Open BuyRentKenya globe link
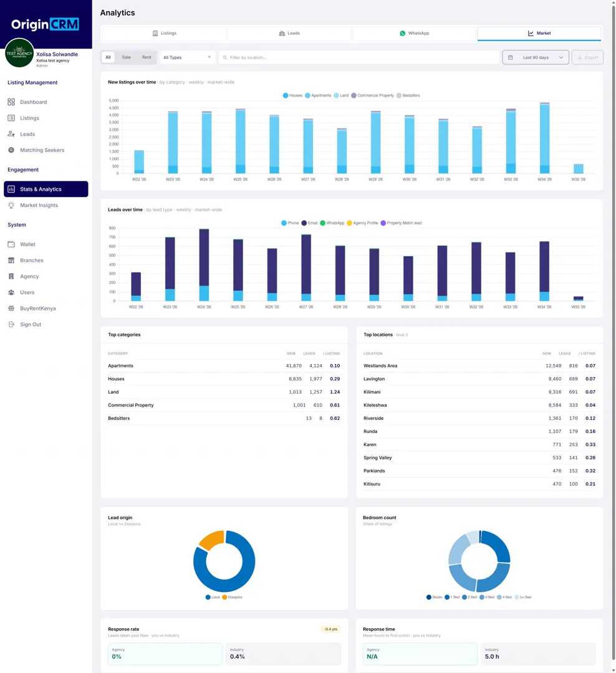 click(x=11, y=308)
